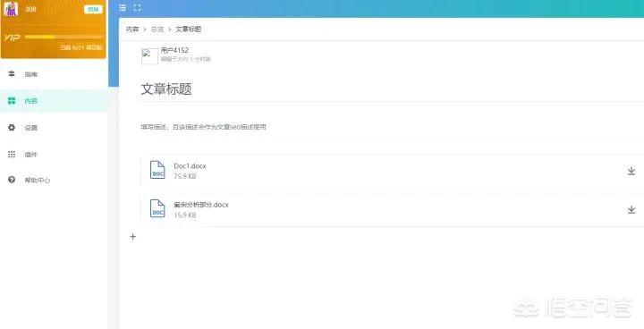Click the usage count text under VIP bar

[x=81, y=47]
